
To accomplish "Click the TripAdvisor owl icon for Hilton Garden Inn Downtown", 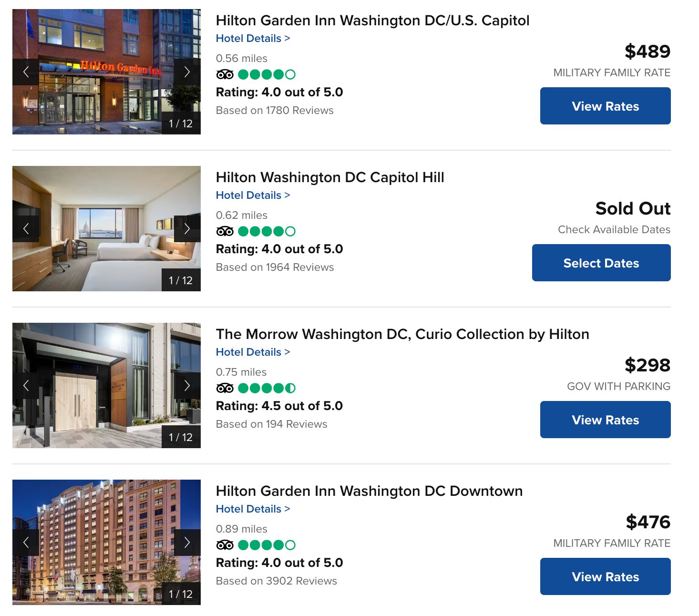I will (x=225, y=545).
